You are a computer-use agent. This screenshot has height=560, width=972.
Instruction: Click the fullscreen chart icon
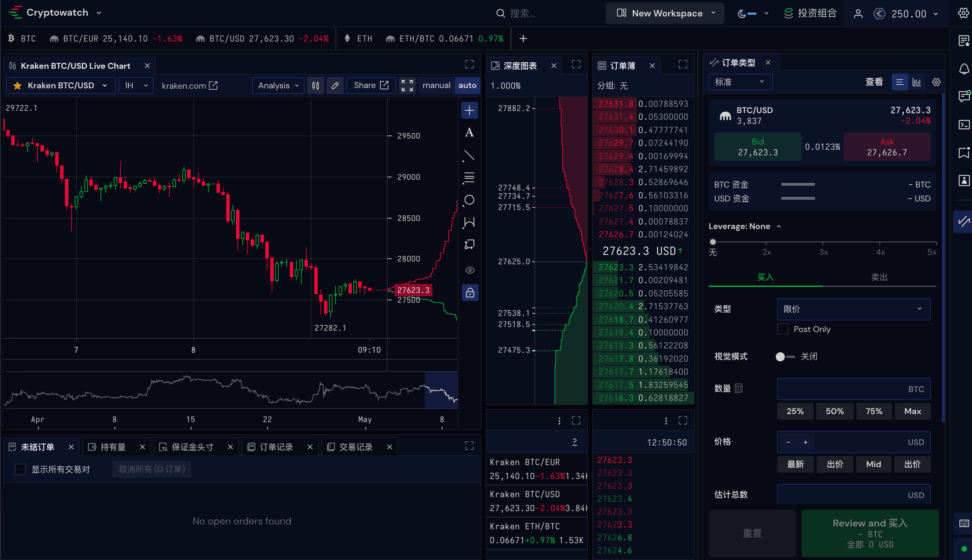click(x=407, y=86)
